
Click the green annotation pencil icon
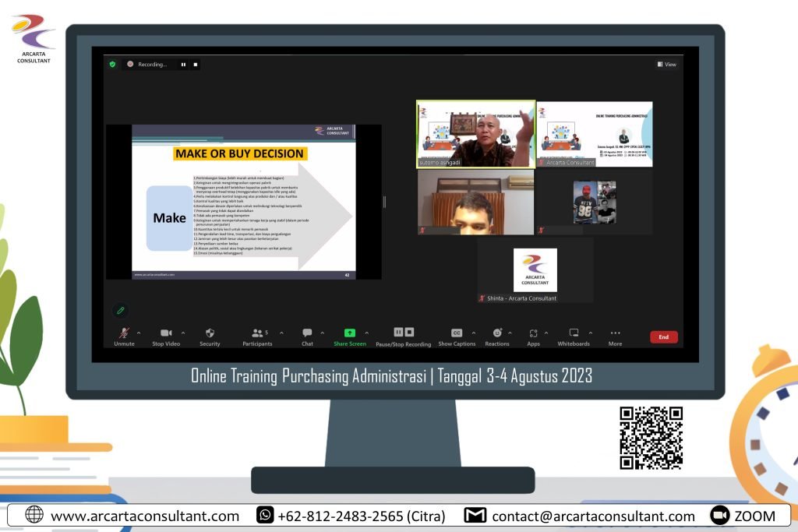pos(120,310)
